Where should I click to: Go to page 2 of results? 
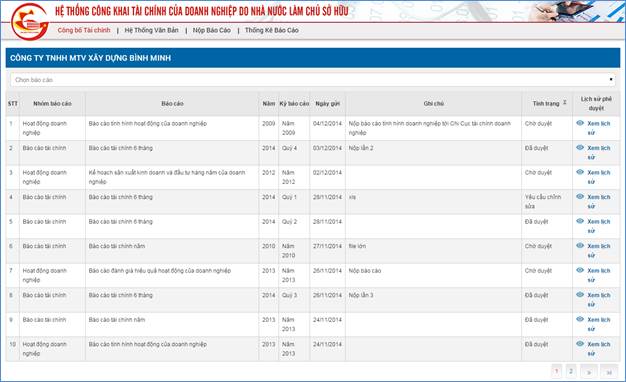pyautogui.click(x=571, y=372)
